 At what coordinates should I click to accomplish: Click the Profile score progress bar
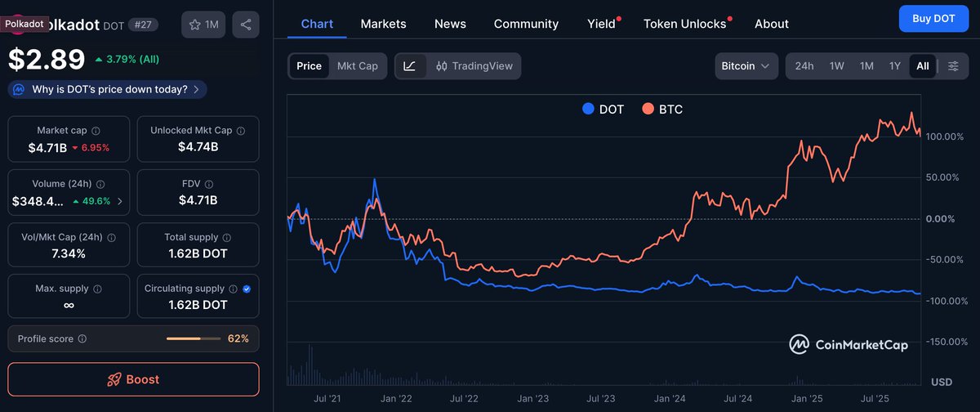[x=194, y=338]
